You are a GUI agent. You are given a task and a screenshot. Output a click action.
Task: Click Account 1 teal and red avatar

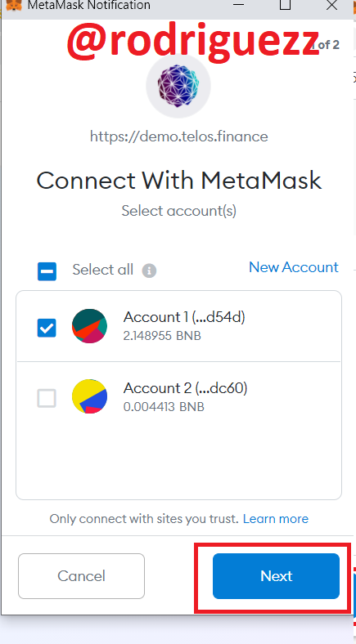pyautogui.click(x=90, y=326)
